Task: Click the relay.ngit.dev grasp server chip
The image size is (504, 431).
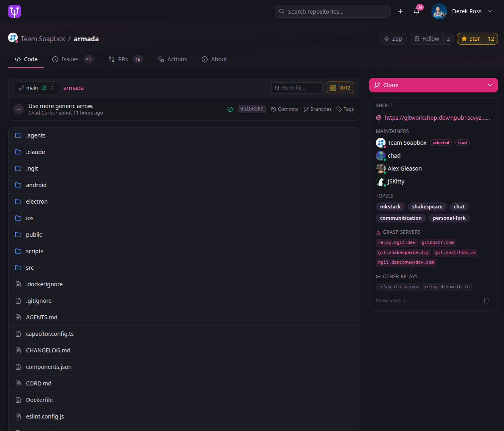Action: 396,243
